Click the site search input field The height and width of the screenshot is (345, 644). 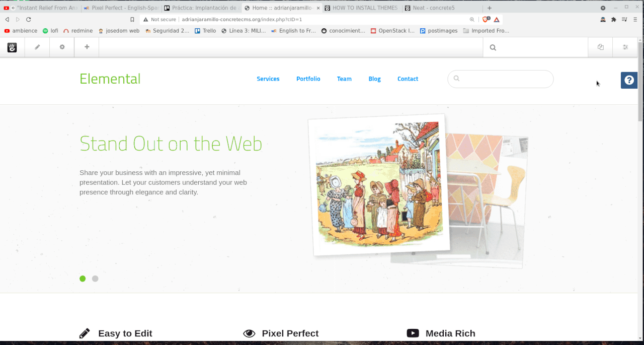pyautogui.click(x=501, y=79)
